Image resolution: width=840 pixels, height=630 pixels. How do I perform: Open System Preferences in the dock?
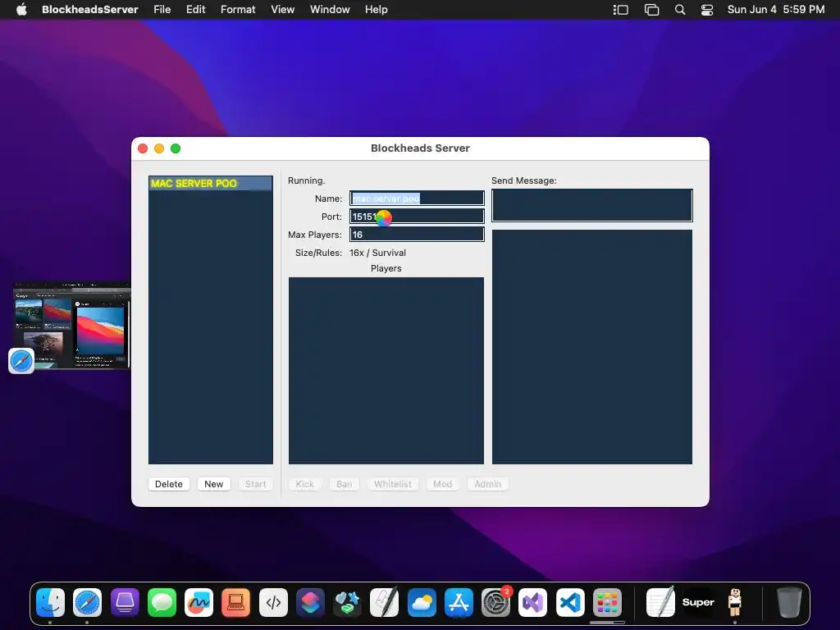pos(496,603)
